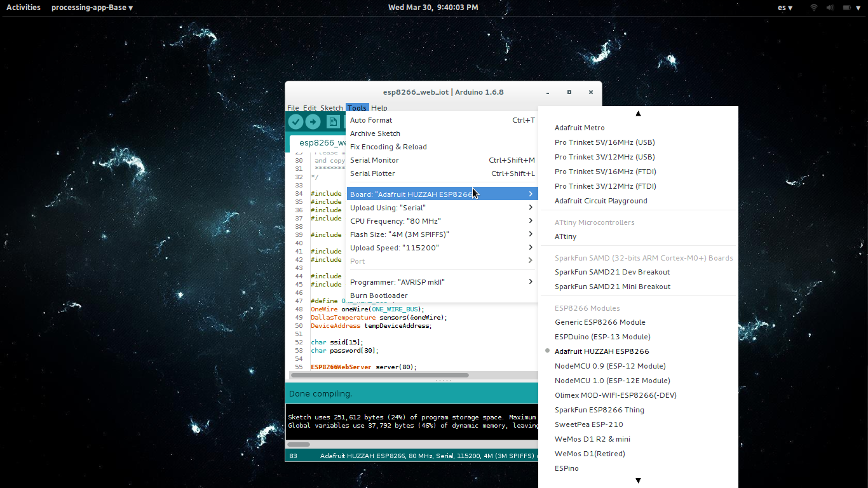Click the down arrow at bottom of board list
The image size is (868, 488).
click(x=638, y=480)
